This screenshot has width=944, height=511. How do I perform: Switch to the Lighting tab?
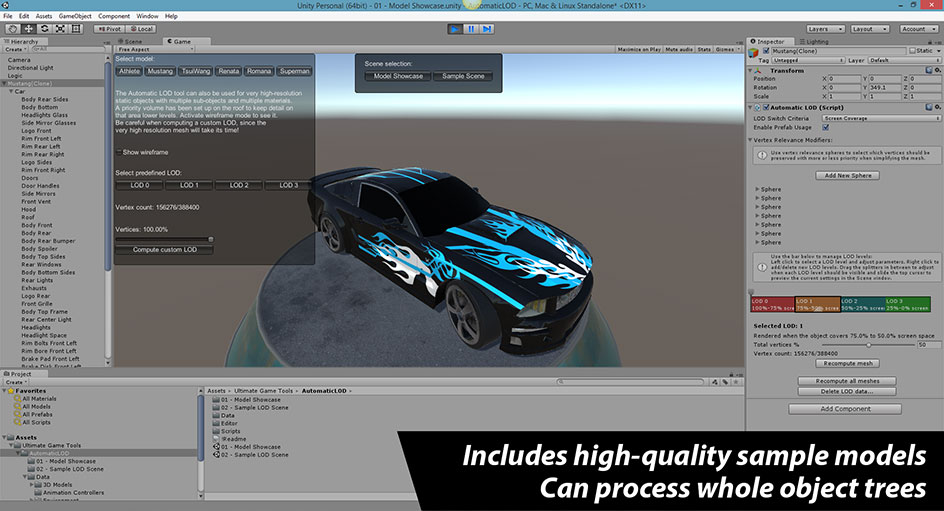coord(817,42)
